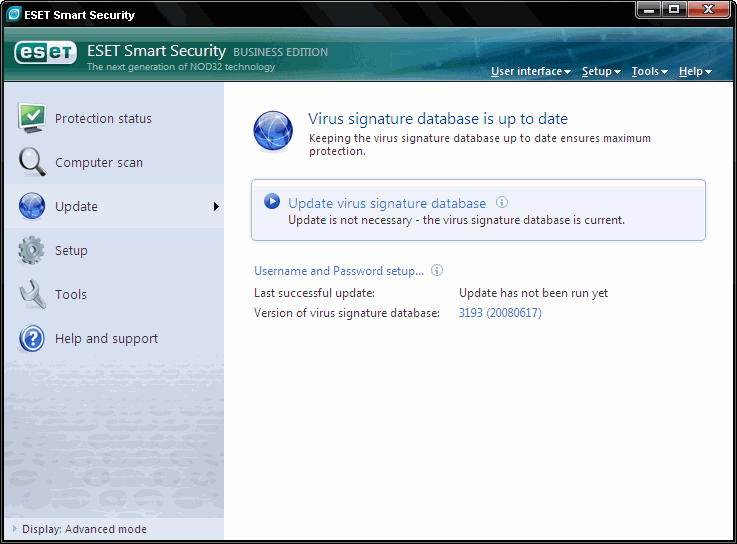Click info icon next to Update virus signature database
737x544 pixels.
(502, 202)
